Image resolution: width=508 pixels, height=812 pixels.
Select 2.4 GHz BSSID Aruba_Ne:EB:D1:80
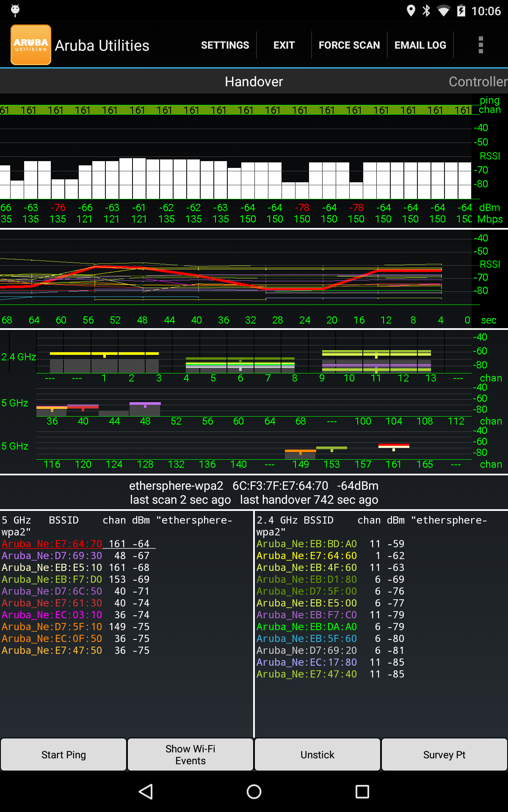(x=331, y=579)
